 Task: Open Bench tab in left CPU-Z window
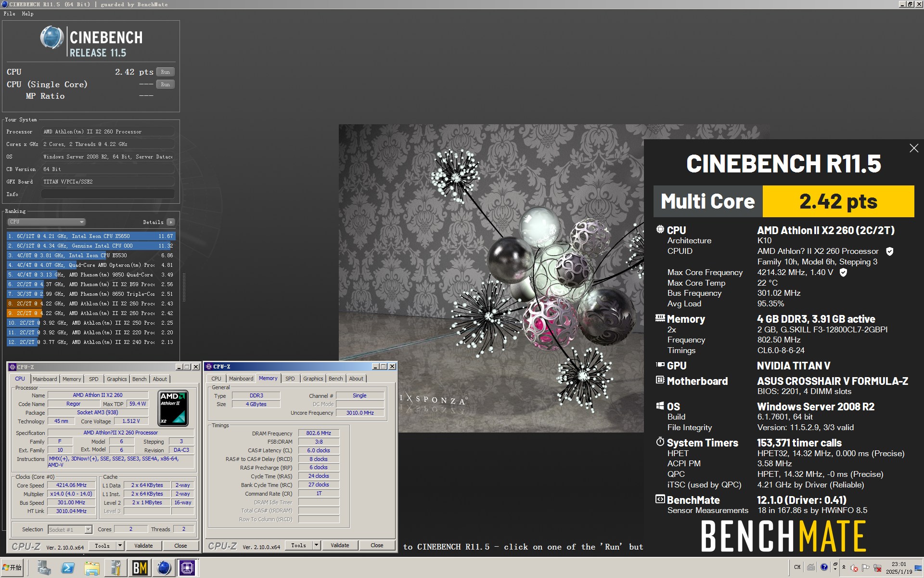coord(140,379)
